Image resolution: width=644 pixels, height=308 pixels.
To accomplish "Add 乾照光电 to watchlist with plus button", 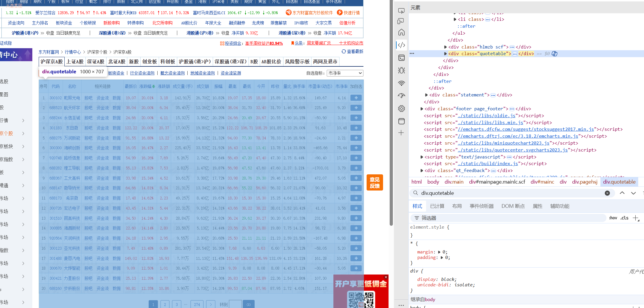I will [356, 98].
